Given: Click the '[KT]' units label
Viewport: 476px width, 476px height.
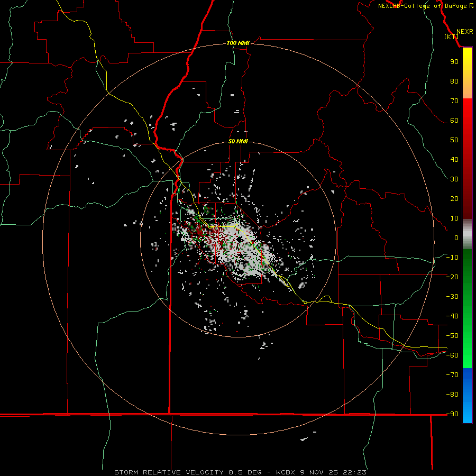Looking at the screenshot, I should point(452,36).
